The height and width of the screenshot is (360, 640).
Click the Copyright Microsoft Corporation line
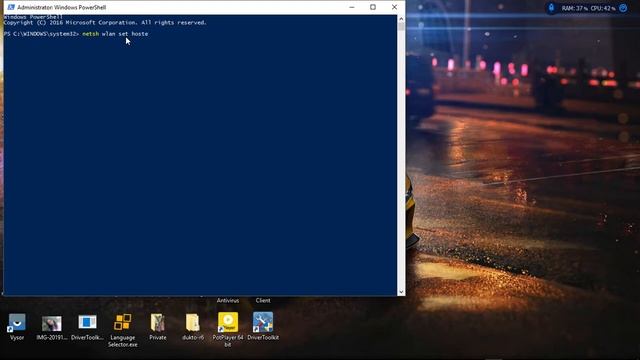[x=105, y=23]
